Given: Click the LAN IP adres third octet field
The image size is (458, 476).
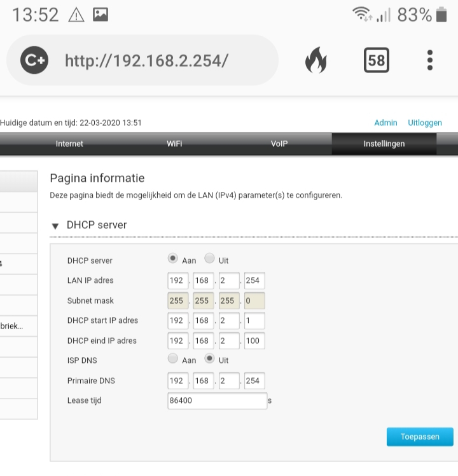Looking at the screenshot, I should [x=229, y=280].
